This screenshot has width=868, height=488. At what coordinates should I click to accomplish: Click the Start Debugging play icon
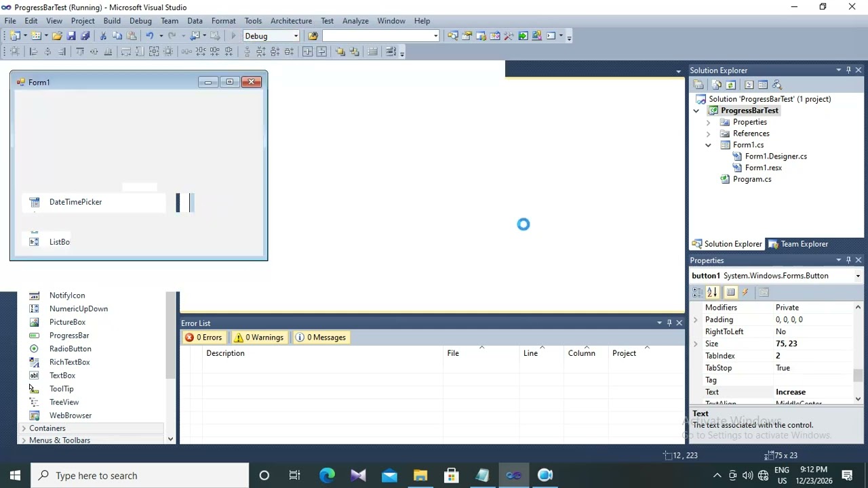(233, 36)
